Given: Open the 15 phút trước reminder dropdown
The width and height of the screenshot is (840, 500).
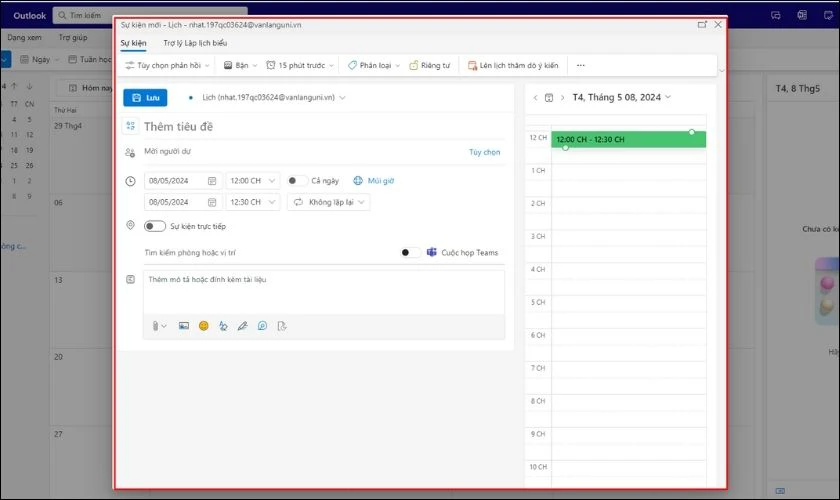Looking at the screenshot, I should [x=300, y=65].
